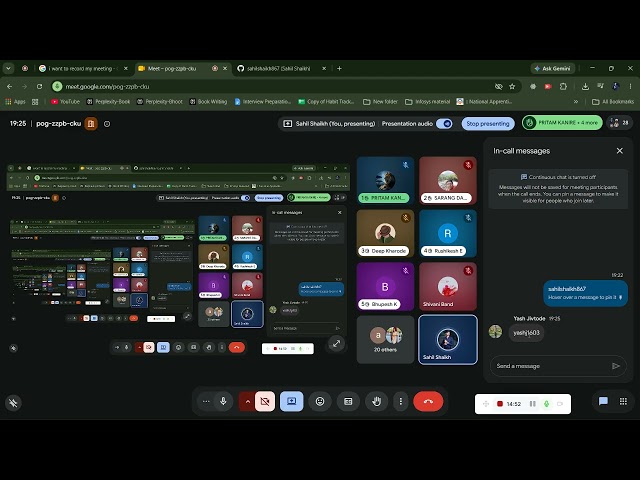Open activities grid icon at bottom right
This screenshot has height=480, width=640.
point(623,401)
